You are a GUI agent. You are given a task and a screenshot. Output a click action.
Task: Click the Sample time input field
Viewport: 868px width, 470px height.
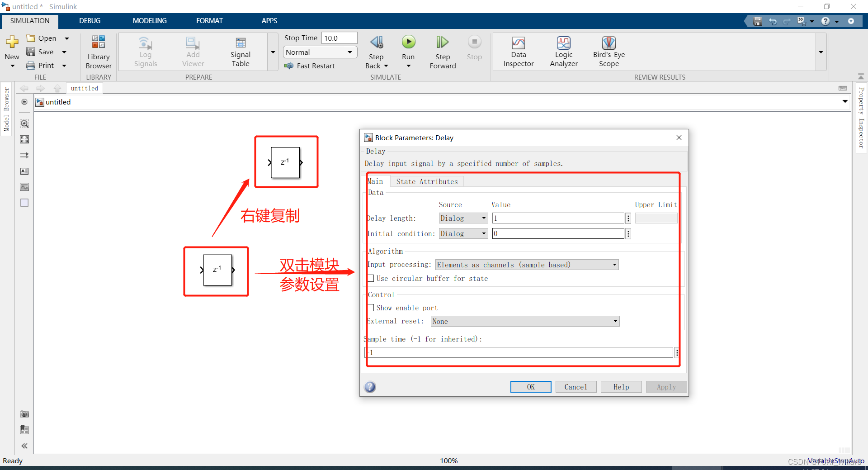click(x=519, y=353)
